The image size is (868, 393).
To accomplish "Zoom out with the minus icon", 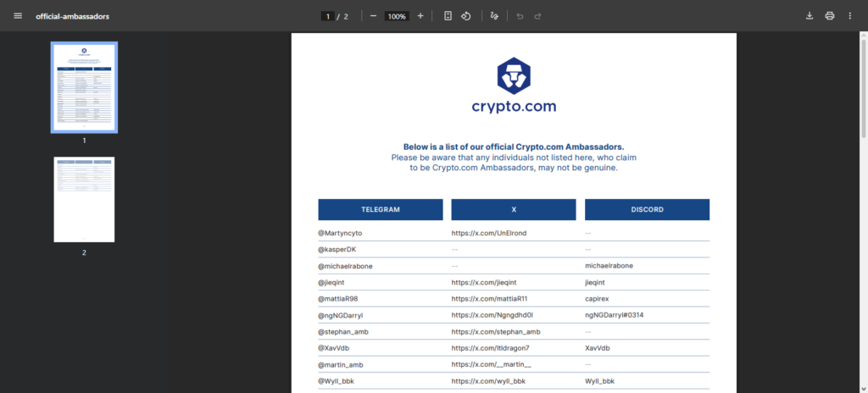I will click(x=373, y=16).
